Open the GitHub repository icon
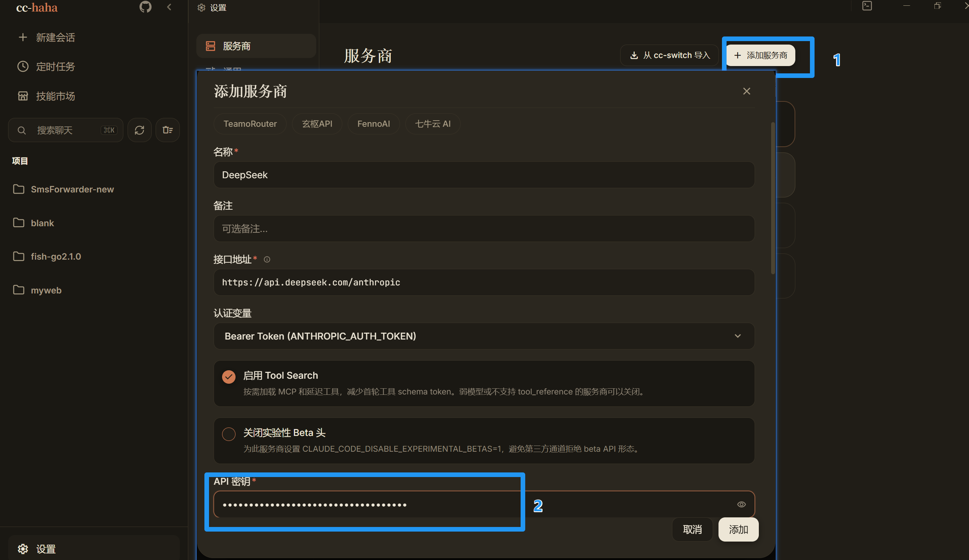Screen dimensions: 969x560 point(145,7)
